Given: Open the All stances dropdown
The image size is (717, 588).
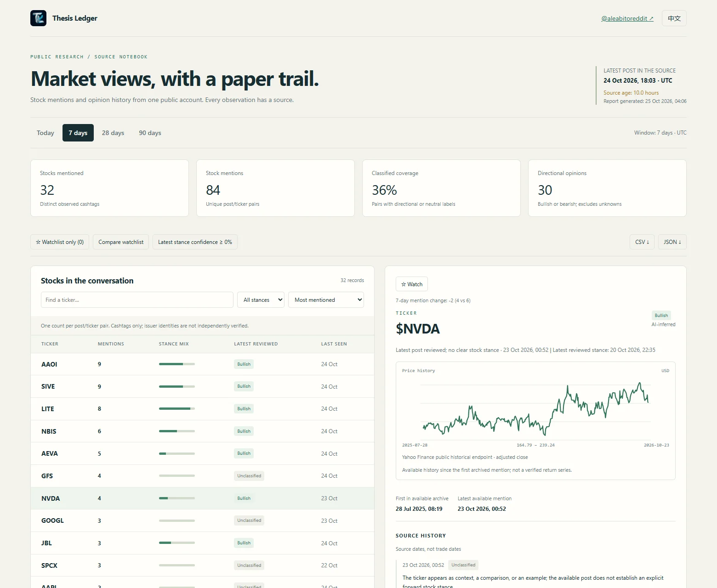Looking at the screenshot, I should [261, 300].
